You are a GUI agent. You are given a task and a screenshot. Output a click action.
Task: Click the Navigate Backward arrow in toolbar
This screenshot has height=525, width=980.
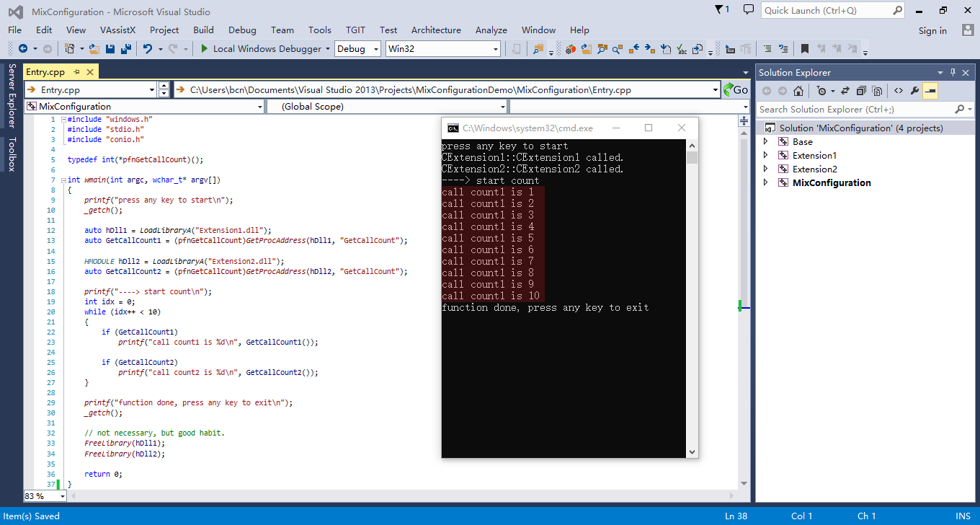coord(23,49)
